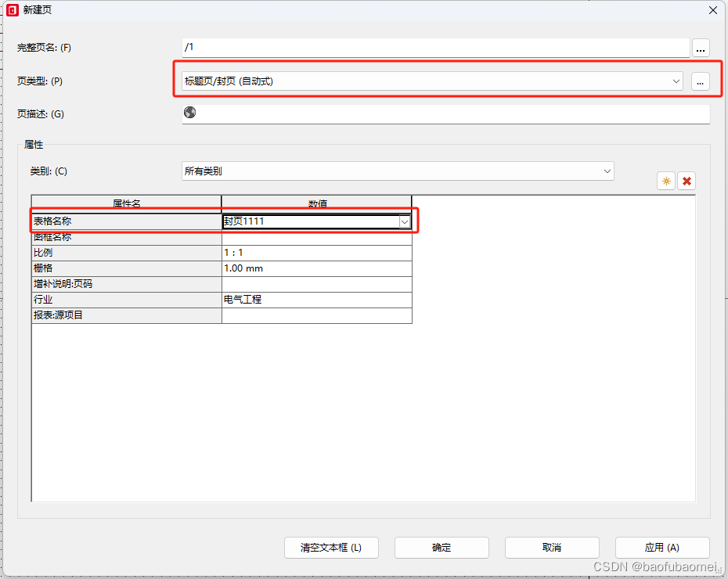Close the 新建页 dialog window
Image resolution: width=728 pixels, height=579 pixels.
(712, 10)
